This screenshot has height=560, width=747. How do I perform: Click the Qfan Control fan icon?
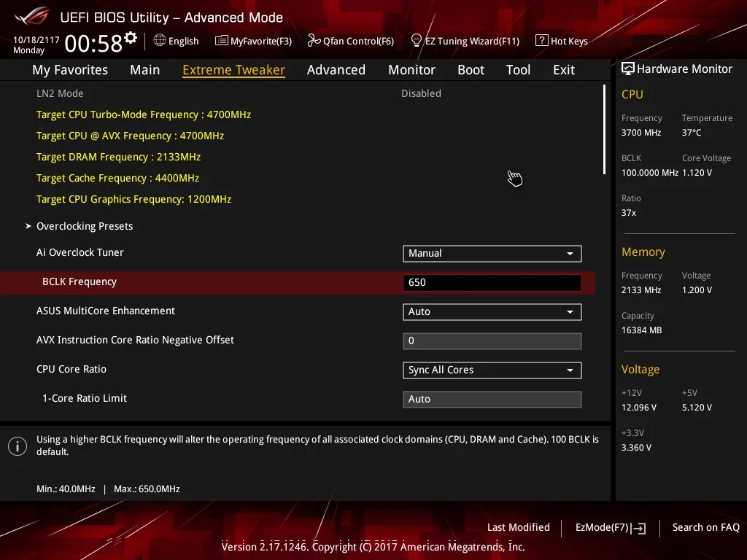point(314,41)
